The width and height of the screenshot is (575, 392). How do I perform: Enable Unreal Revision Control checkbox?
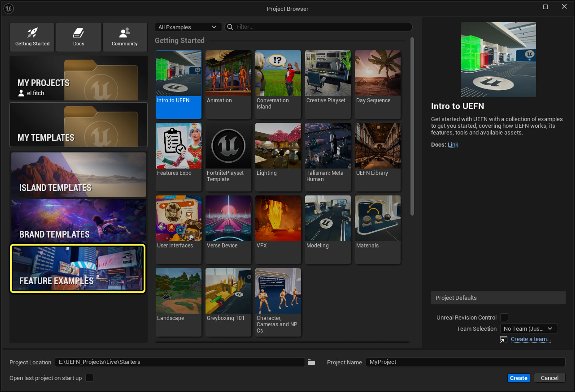(x=504, y=317)
